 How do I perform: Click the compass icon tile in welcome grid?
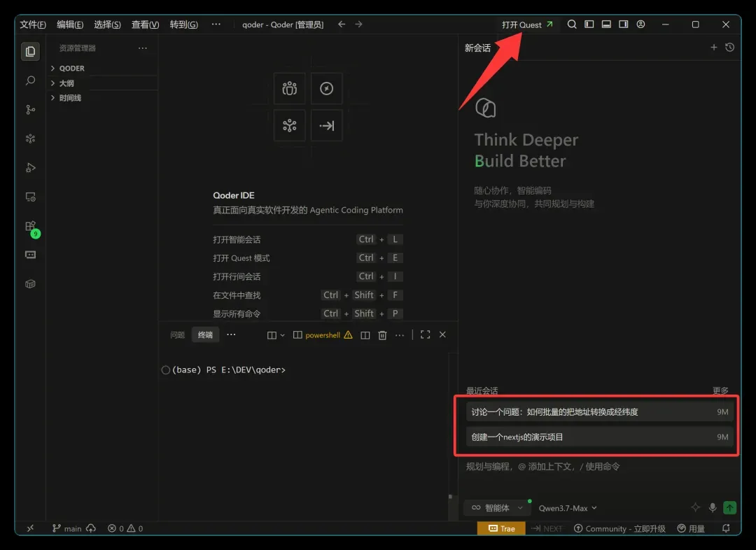pos(326,89)
